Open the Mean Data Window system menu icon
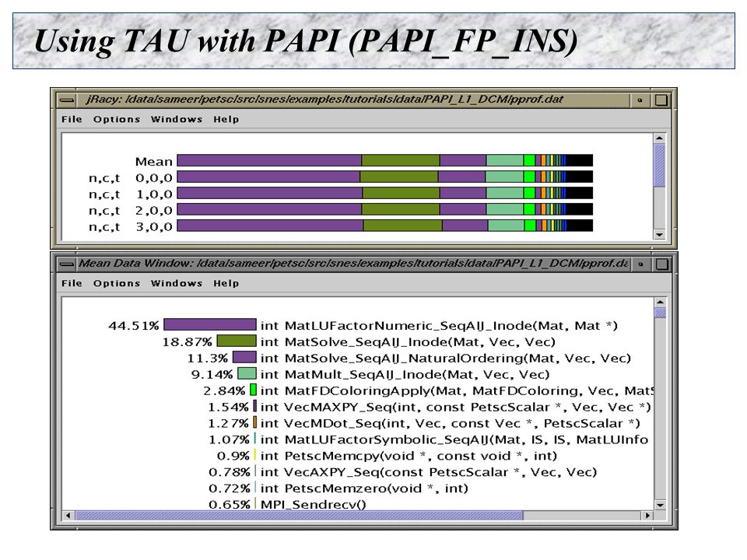This screenshot has width=747, height=560. 67,264
